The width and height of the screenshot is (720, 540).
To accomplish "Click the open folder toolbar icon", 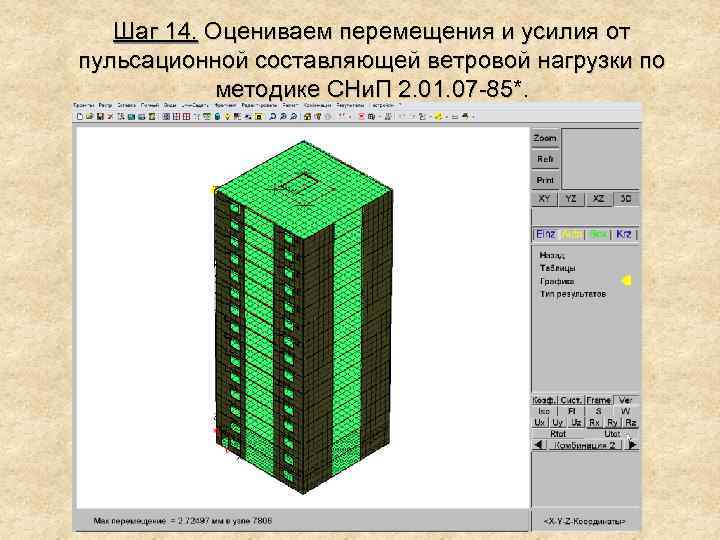I will click(90, 117).
